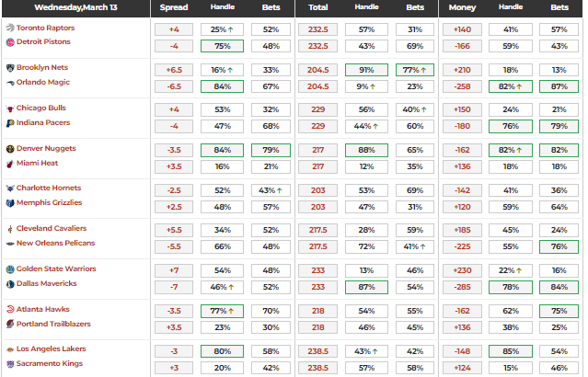Click the Atlanta Hawks team logo
The image size is (588, 377).
click(10, 310)
